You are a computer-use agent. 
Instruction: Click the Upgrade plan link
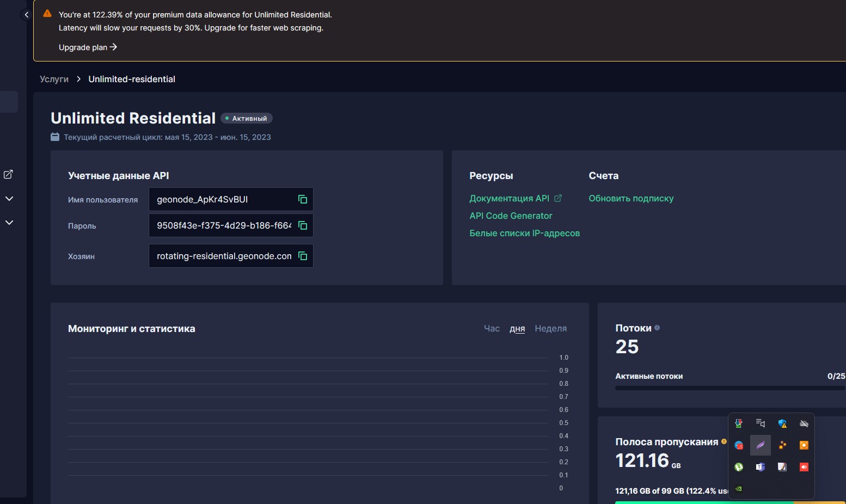click(x=88, y=47)
